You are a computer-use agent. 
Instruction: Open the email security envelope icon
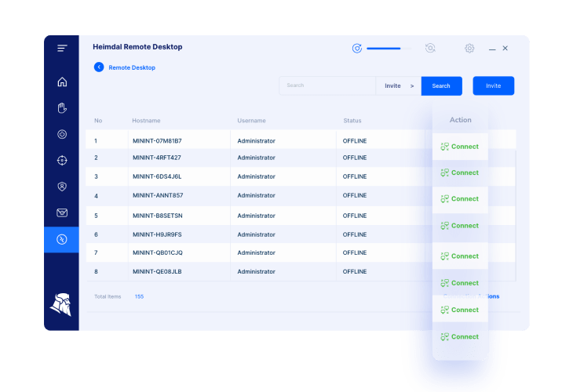click(x=62, y=212)
